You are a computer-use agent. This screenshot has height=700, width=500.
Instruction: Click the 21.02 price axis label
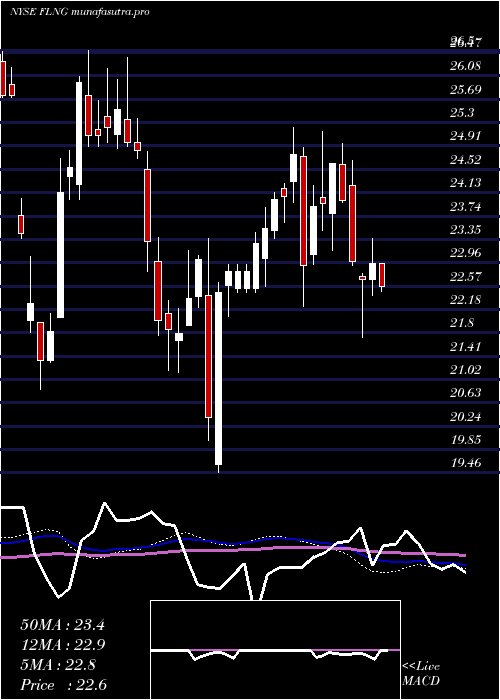coord(466,369)
